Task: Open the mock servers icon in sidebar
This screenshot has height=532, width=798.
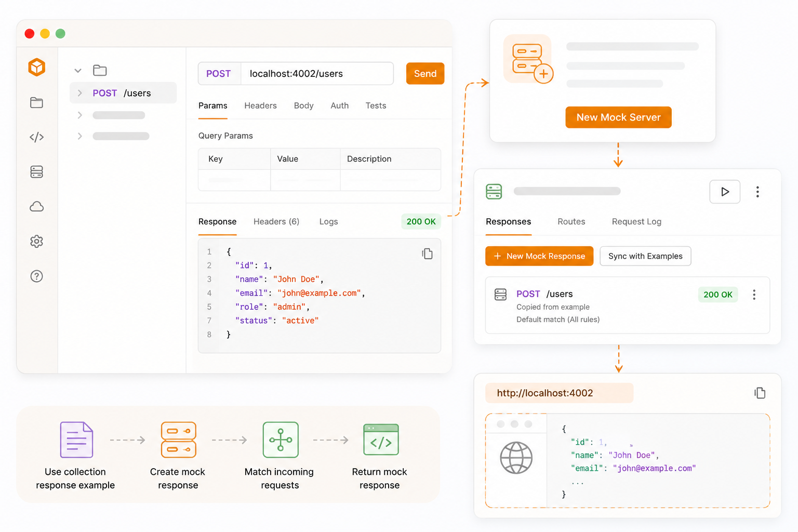Action: 36,172
